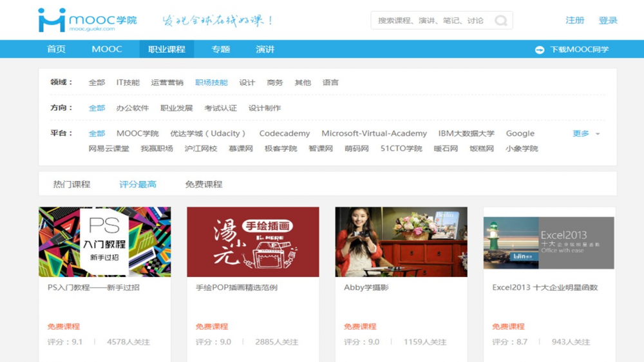Image resolution: width=644 pixels, height=362 pixels.
Task: Expand the 更多 platforms dropdown
Action: [585, 133]
